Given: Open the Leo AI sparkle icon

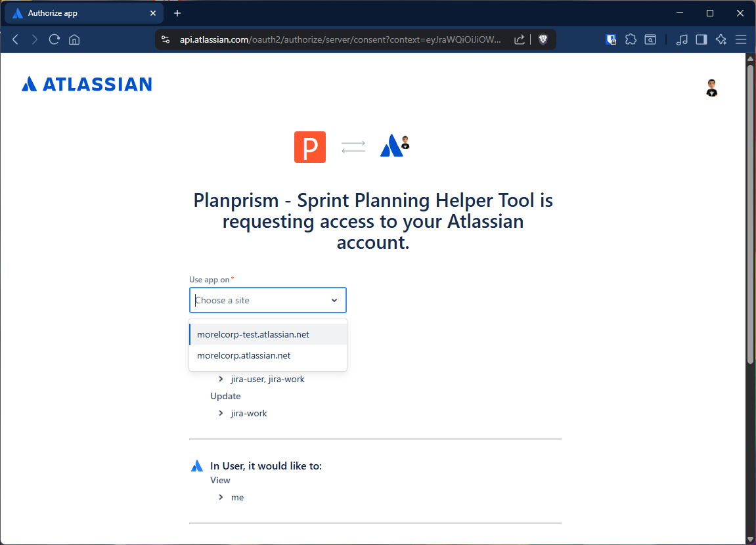Looking at the screenshot, I should pos(721,39).
